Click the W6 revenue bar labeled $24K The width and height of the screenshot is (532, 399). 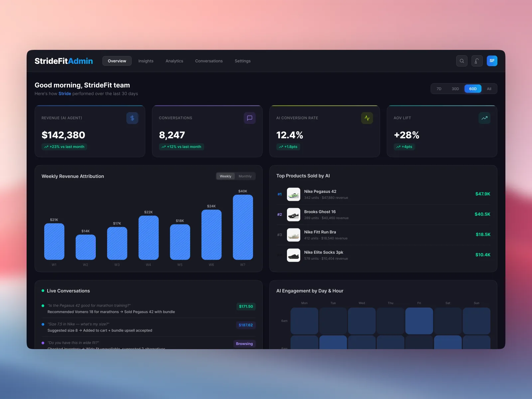click(211, 235)
